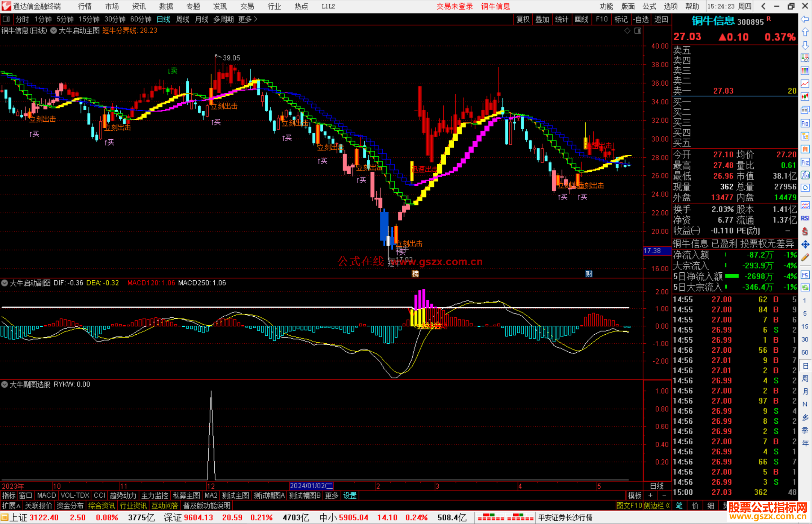This screenshot has width=812, height=524.
Task: Toggle the 大牛副图选股 indicator circle button
Action: tap(5, 384)
